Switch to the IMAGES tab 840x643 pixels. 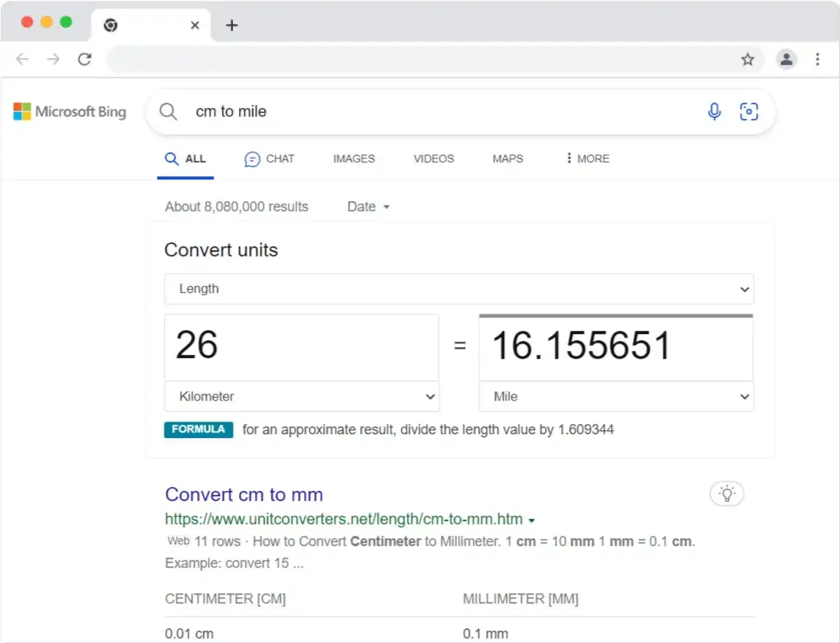[353, 158]
